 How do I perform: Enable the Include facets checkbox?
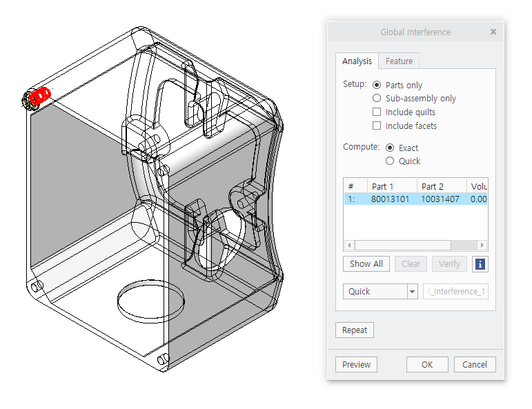pyautogui.click(x=377, y=126)
